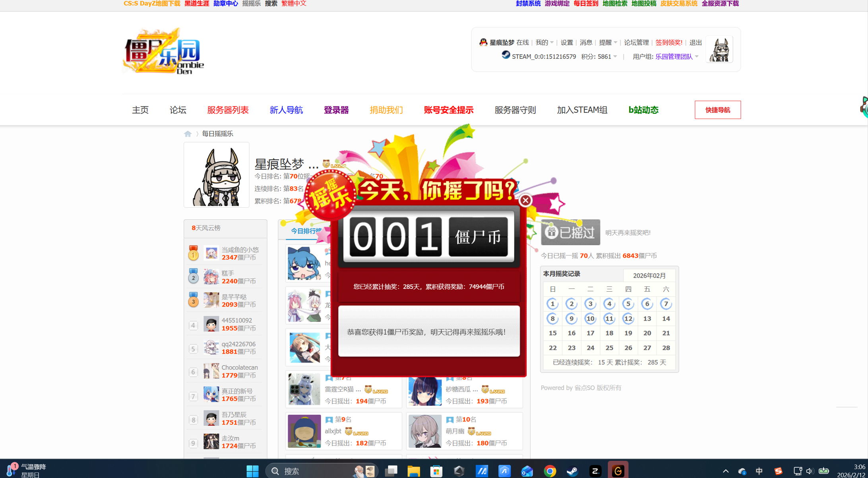Click the home icon in breadcrumb
868x478 pixels.
pyautogui.click(x=188, y=134)
